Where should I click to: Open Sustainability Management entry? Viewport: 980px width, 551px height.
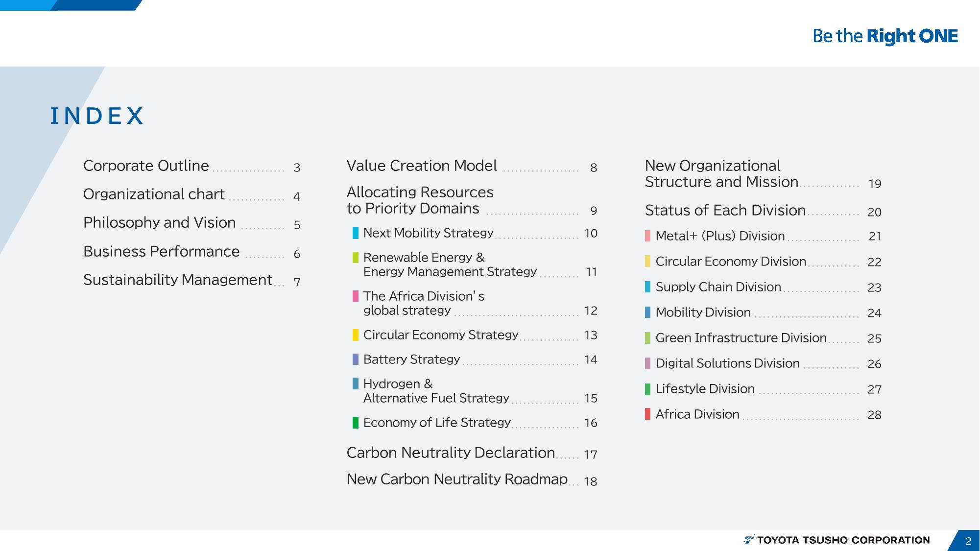pyautogui.click(x=177, y=280)
